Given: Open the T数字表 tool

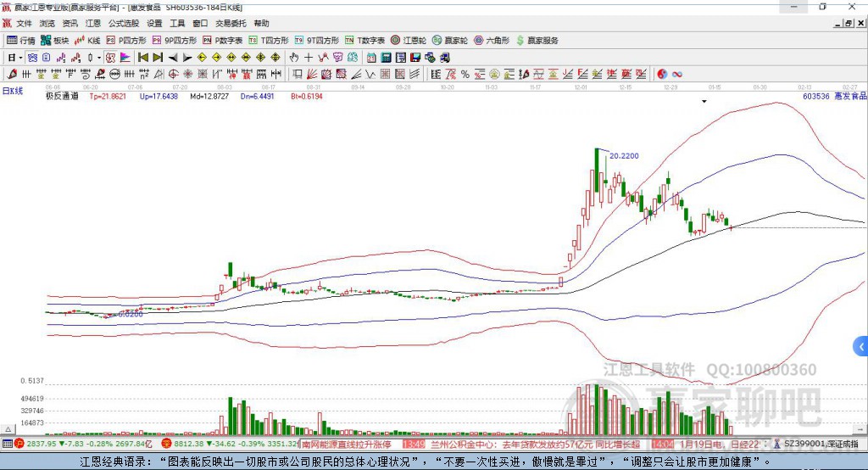Looking at the screenshot, I should point(364,41).
